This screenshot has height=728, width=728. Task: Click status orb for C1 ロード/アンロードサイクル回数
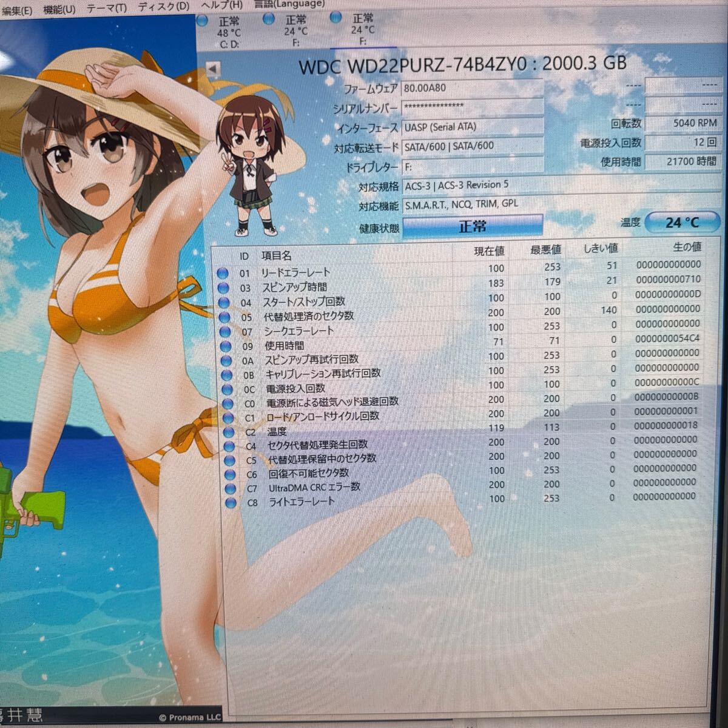(229, 418)
